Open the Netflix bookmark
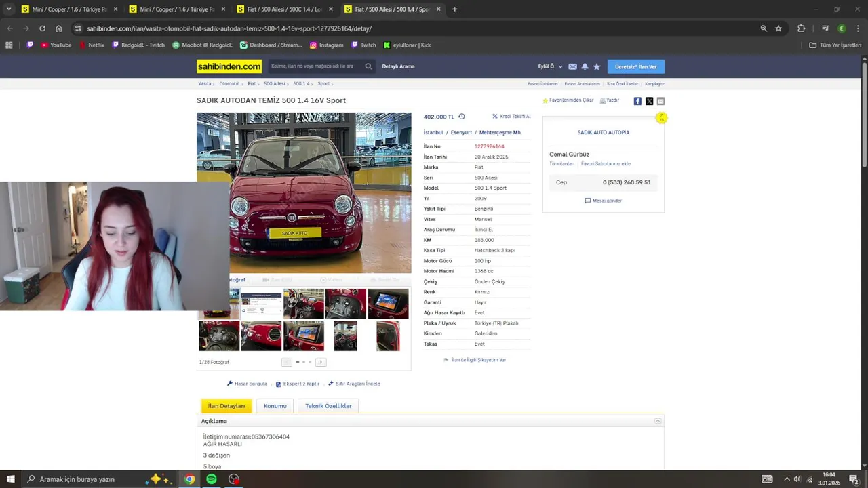The image size is (868, 488). pyautogui.click(x=92, y=45)
